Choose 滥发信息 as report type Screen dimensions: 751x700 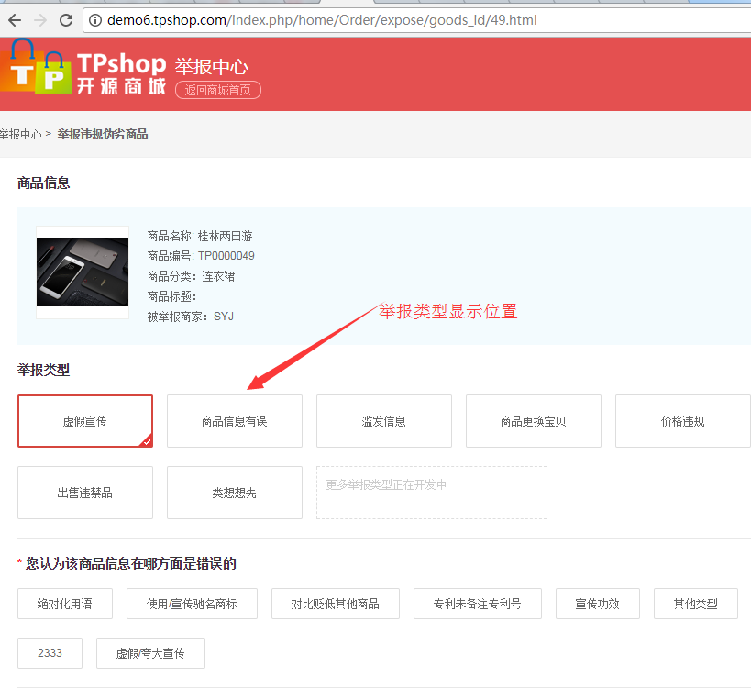pyautogui.click(x=383, y=421)
